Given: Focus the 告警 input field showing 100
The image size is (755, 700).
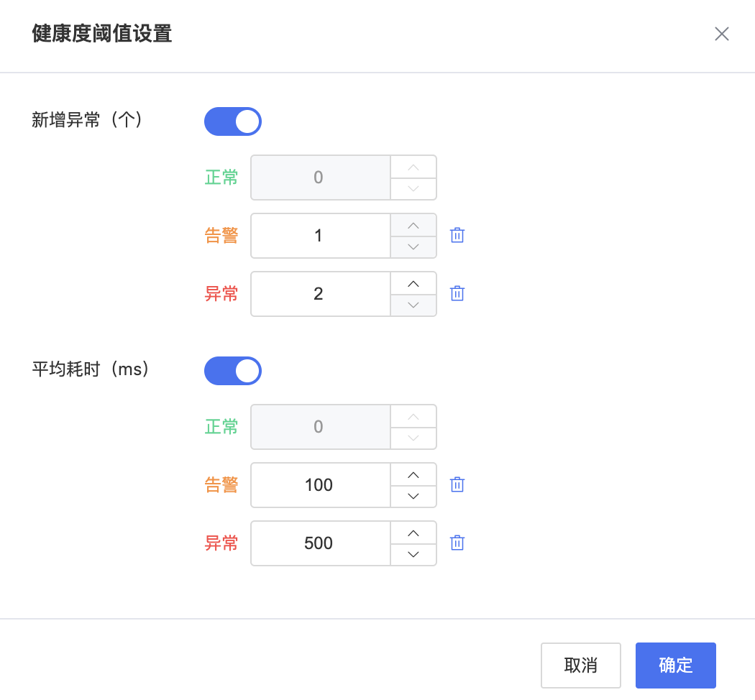Looking at the screenshot, I should coord(320,485).
